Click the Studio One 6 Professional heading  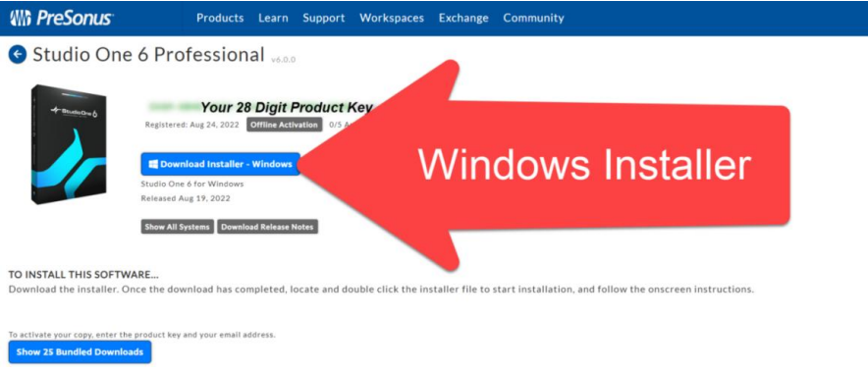[x=148, y=54]
